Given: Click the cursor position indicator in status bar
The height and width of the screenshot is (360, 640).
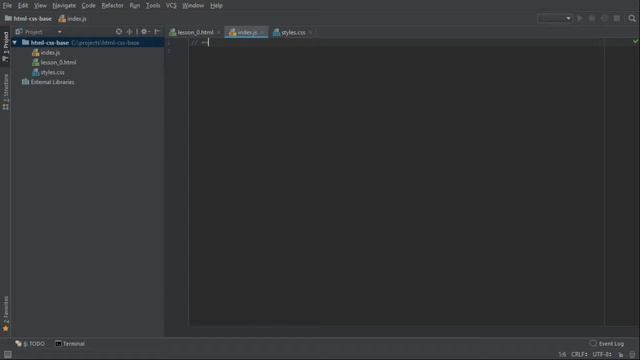Looking at the screenshot, I should [x=562, y=355].
